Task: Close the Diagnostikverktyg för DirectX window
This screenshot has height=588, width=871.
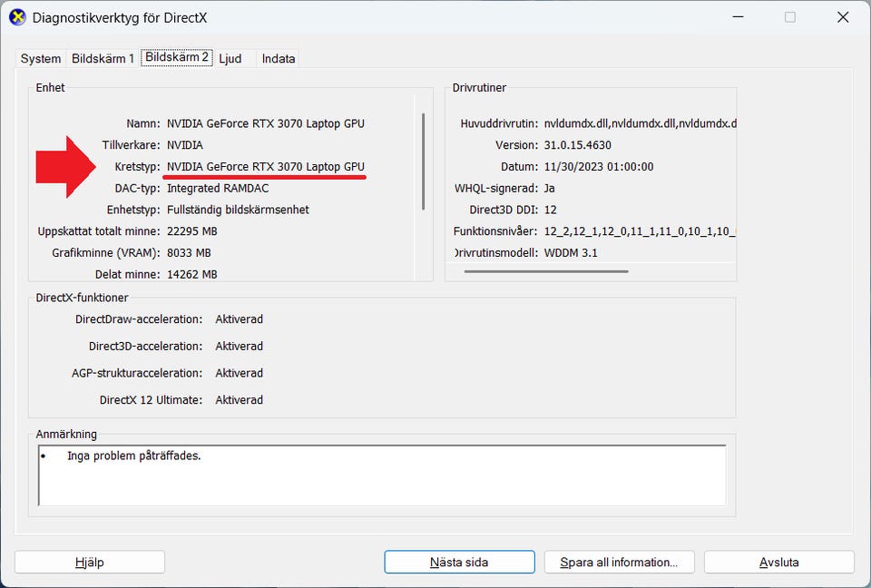Action: click(843, 17)
